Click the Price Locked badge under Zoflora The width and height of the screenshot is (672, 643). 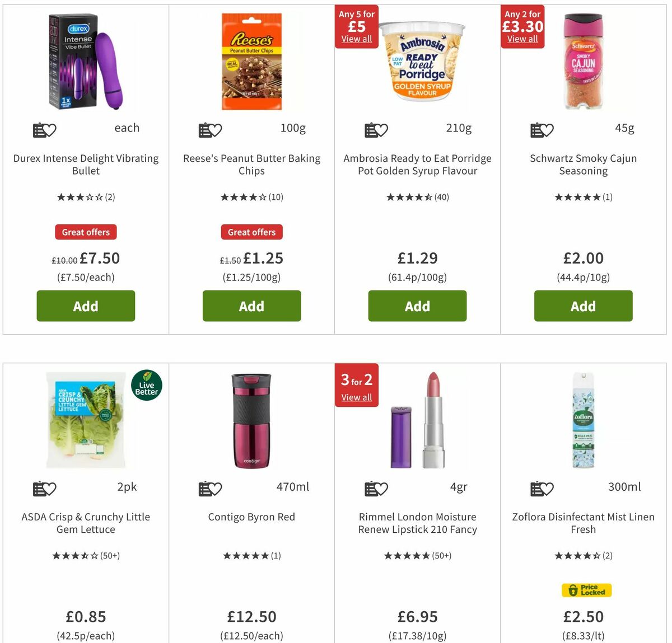click(x=586, y=590)
